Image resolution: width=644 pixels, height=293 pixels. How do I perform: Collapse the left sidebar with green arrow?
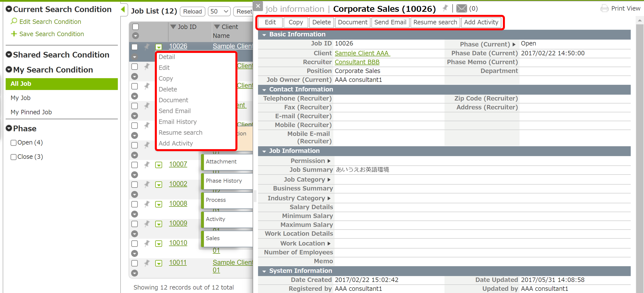123,9
